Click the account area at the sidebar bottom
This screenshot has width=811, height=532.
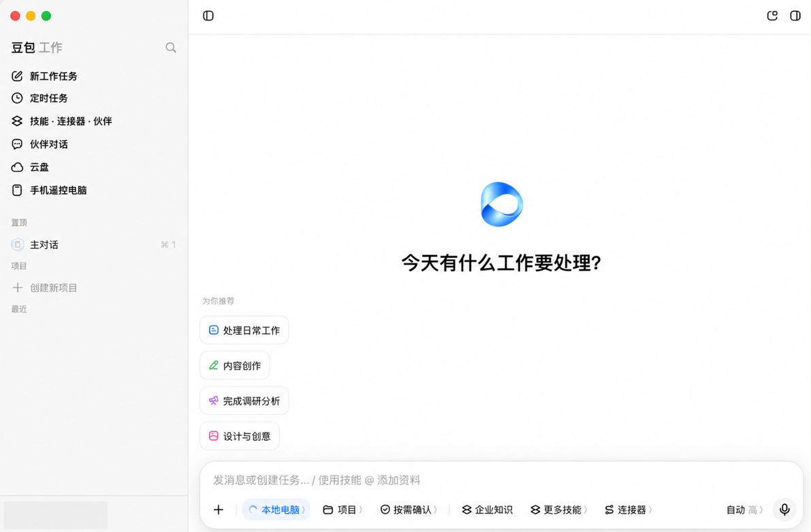click(x=56, y=515)
